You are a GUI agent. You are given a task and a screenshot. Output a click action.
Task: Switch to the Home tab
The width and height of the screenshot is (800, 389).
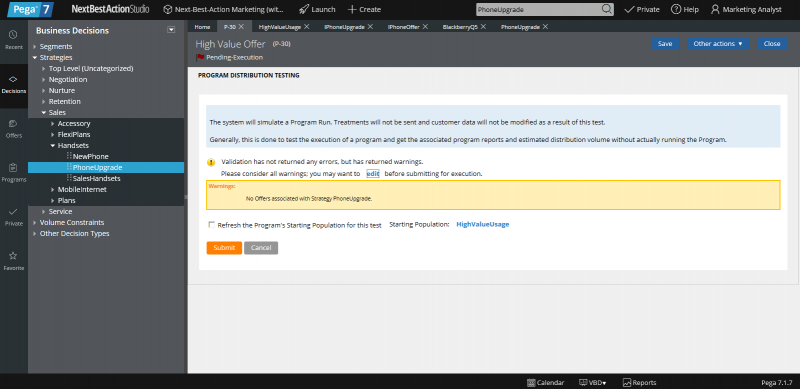pos(202,27)
